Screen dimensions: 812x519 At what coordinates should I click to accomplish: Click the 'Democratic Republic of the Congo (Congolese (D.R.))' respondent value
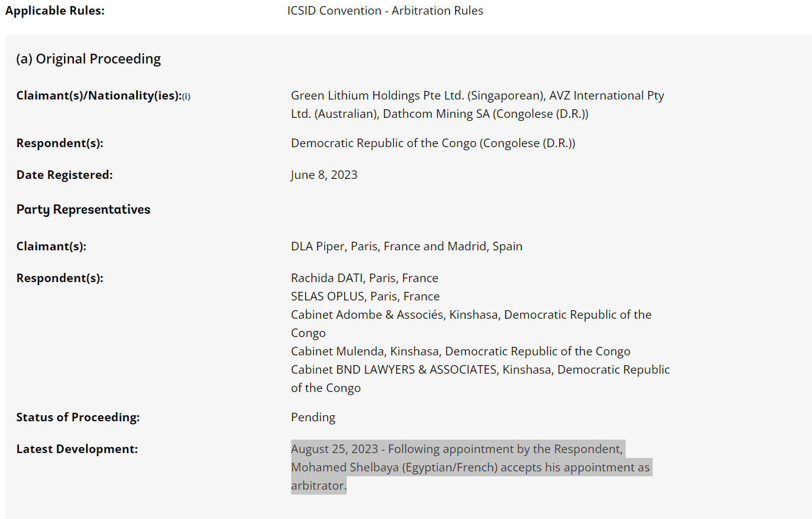tap(433, 143)
